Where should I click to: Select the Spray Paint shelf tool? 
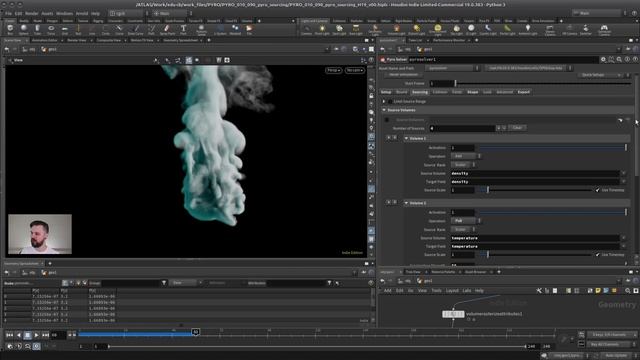pyautogui.click(x=167, y=29)
